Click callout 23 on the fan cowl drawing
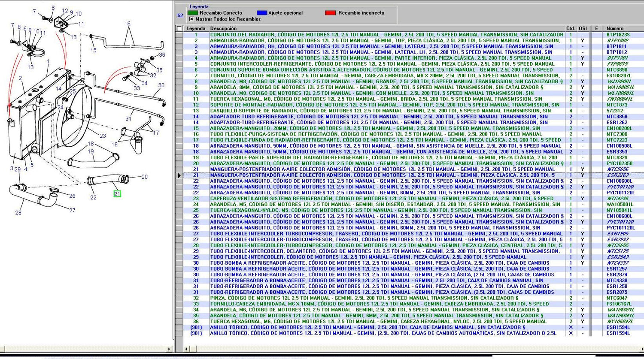 (x=103, y=136)
